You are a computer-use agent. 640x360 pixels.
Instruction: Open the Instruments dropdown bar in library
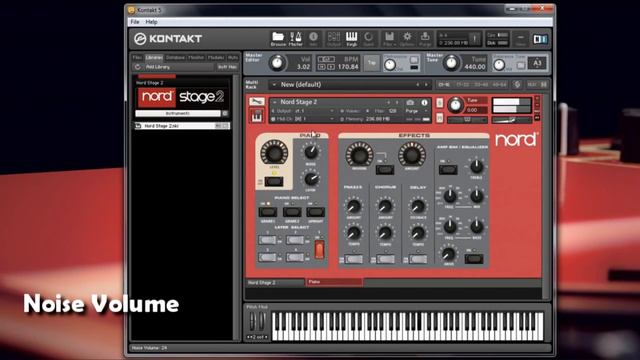[178, 113]
